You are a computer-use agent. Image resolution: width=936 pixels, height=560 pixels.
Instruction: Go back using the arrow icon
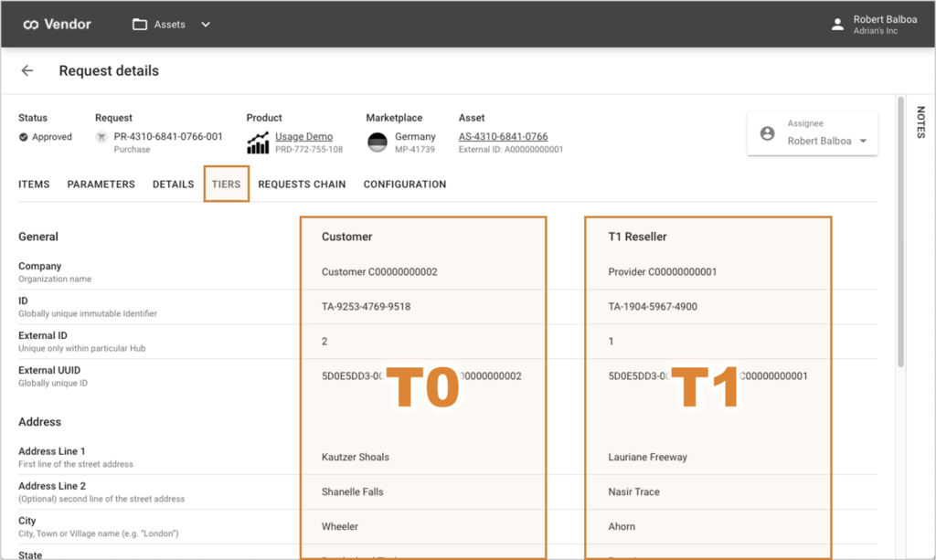(27, 71)
